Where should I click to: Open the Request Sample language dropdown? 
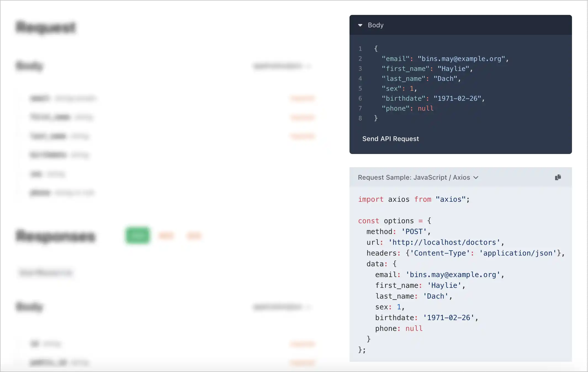476,177
